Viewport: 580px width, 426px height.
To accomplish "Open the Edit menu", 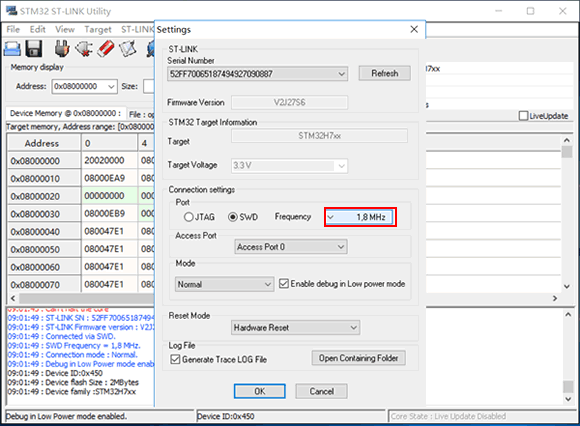I will click(x=37, y=29).
